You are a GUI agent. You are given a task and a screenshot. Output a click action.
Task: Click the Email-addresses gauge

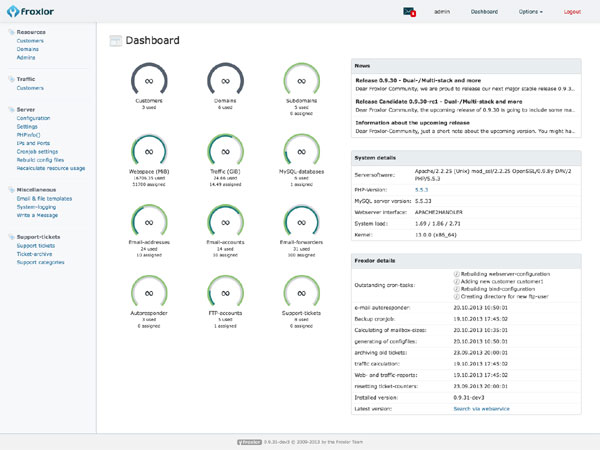coord(149,222)
